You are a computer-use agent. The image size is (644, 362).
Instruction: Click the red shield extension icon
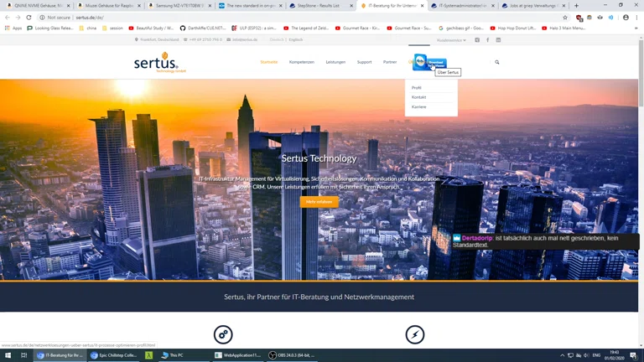click(x=579, y=18)
